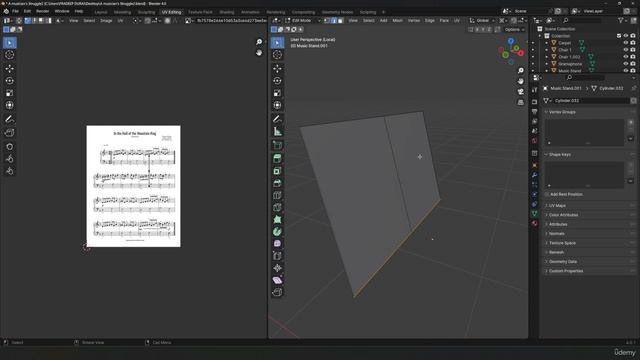This screenshot has width=640, height=360.
Task: Select the Poly Build tool
Action: coord(277,220)
